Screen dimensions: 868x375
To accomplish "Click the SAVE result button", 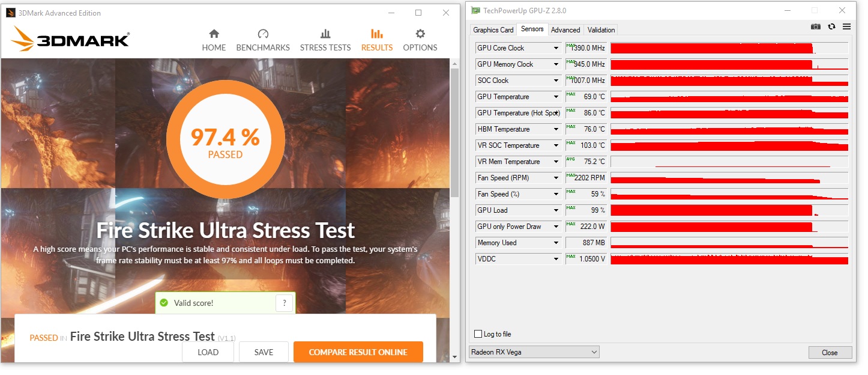I will click(264, 352).
